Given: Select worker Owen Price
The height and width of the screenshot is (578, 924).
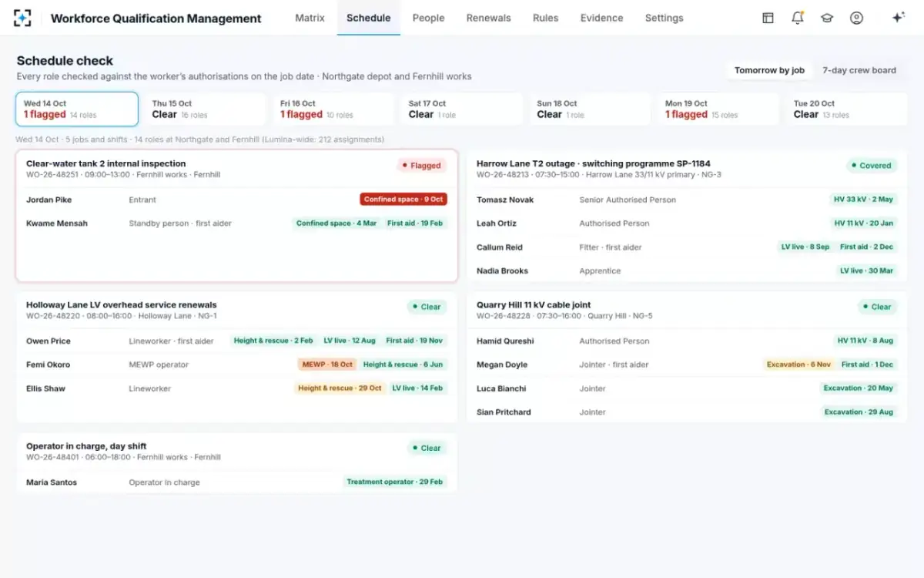Looking at the screenshot, I should coord(49,341).
